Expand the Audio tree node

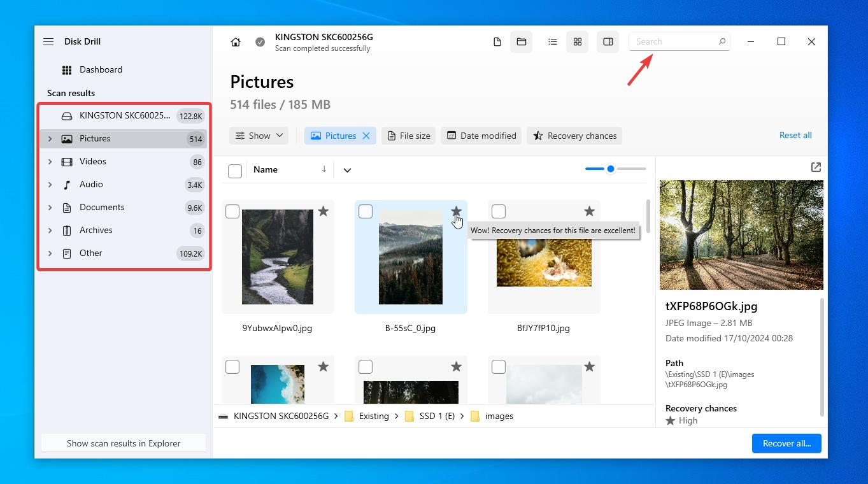pos(50,185)
